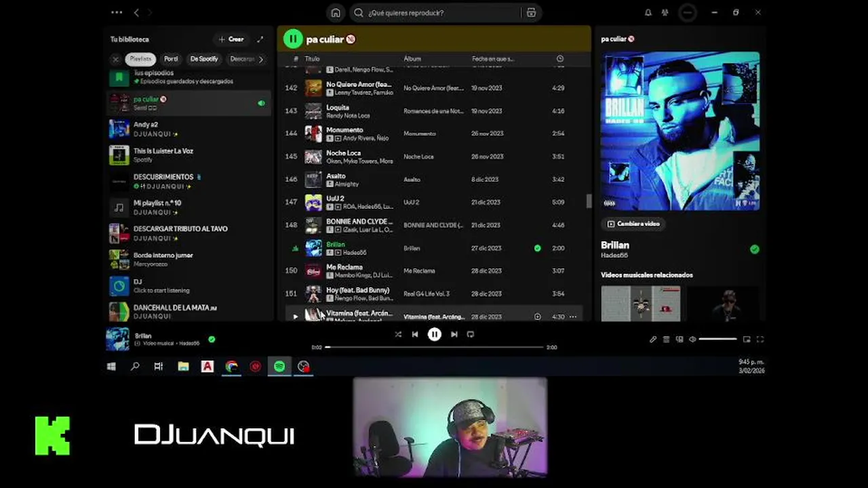Viewport: 868px width, 488px height.
Task: Open 'DJ' in library
Action: pyautogui.click(x=189, y=285)
